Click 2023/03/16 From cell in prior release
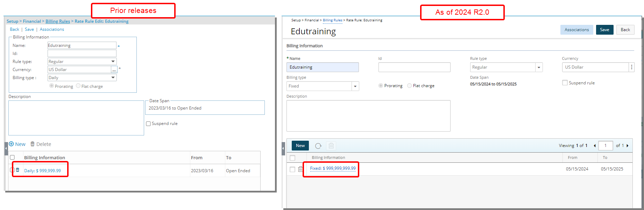This screenshot has height=210, width=644. pyautogui.click(x=202, y=171)
